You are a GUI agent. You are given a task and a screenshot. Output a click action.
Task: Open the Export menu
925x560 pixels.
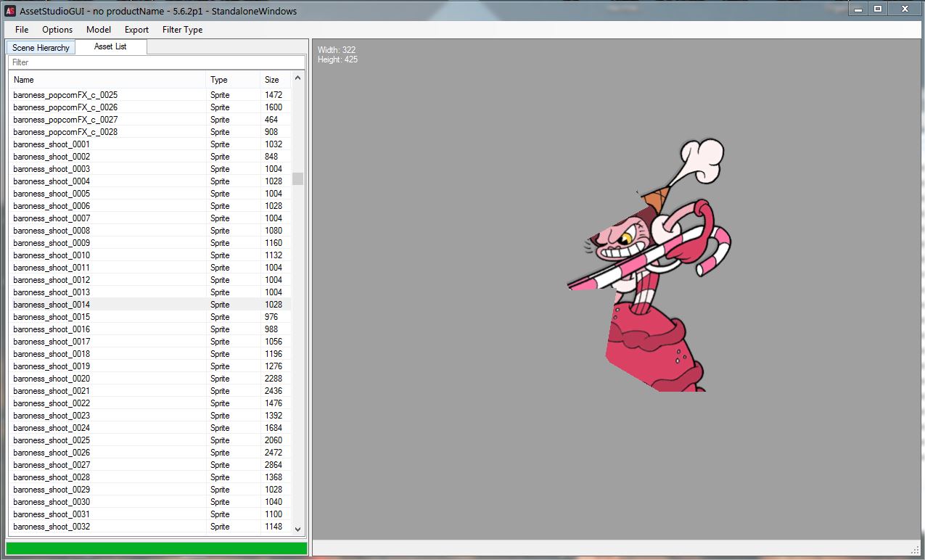click(x=136, y=30)
